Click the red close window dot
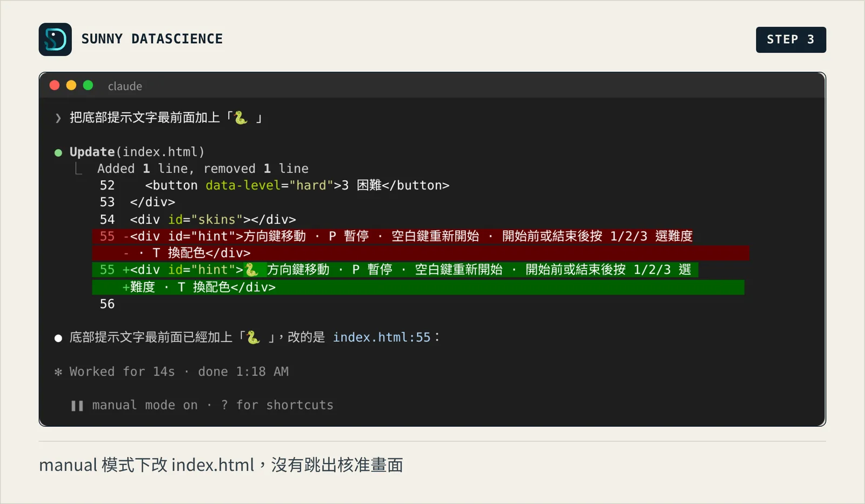Image resolution: width=865 pixels, height=504 pixels. (x=55, y=85)
